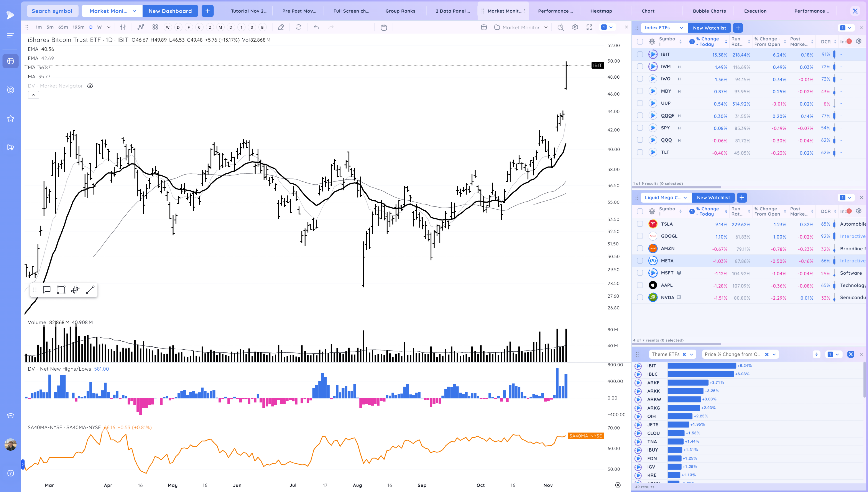This screenshot has height=492, width=868.
Task: Check the IWM row checkbox
Action: [x=640, y=67]
